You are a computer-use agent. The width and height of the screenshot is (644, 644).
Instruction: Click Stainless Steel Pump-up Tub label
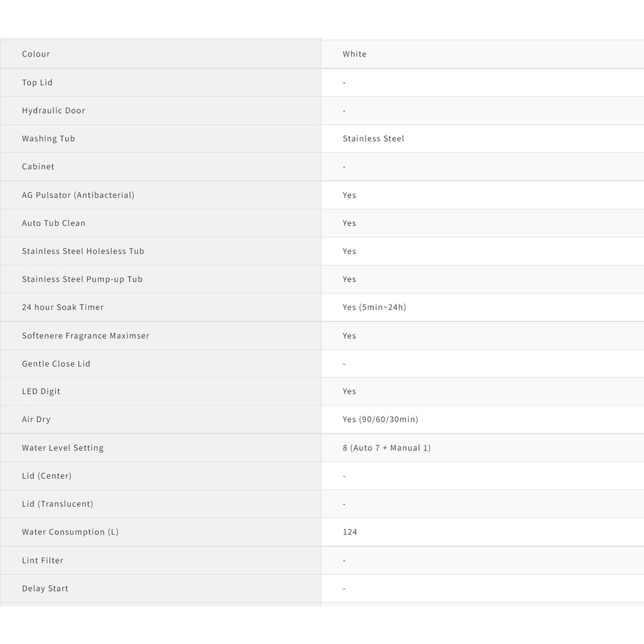(x=82, y=279)
